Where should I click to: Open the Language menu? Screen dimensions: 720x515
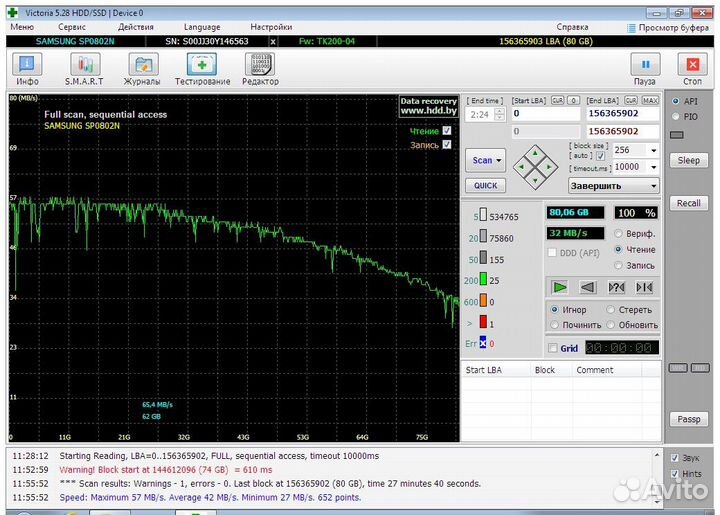(202, 27)
